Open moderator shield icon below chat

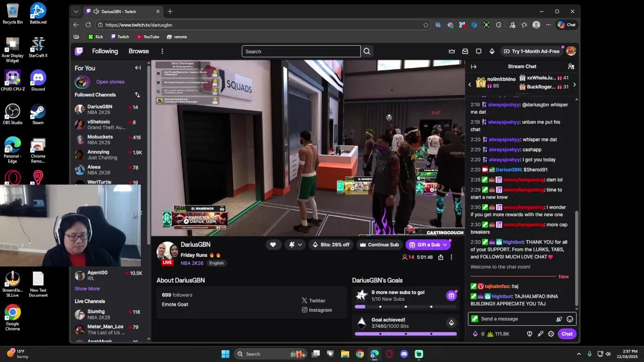pos(529,334)
